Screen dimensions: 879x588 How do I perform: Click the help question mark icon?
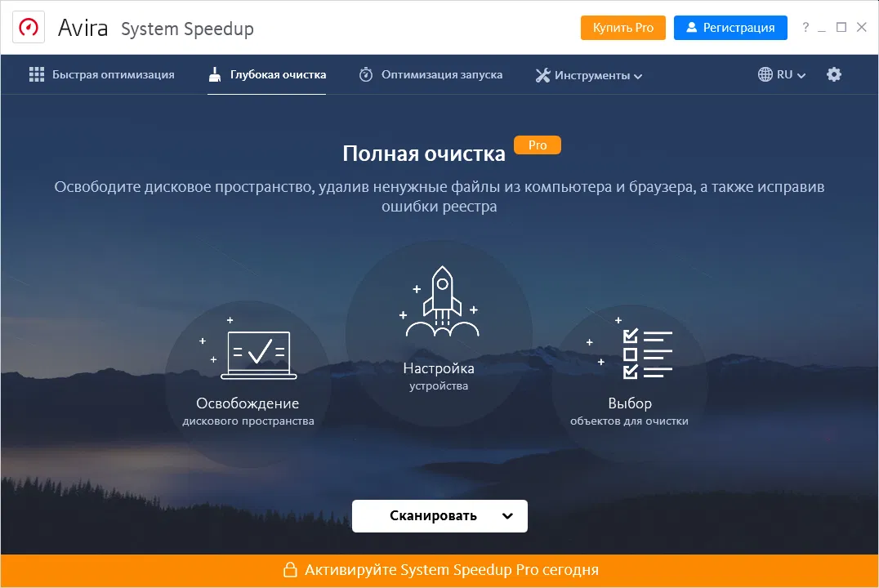(x=805, y=27)
